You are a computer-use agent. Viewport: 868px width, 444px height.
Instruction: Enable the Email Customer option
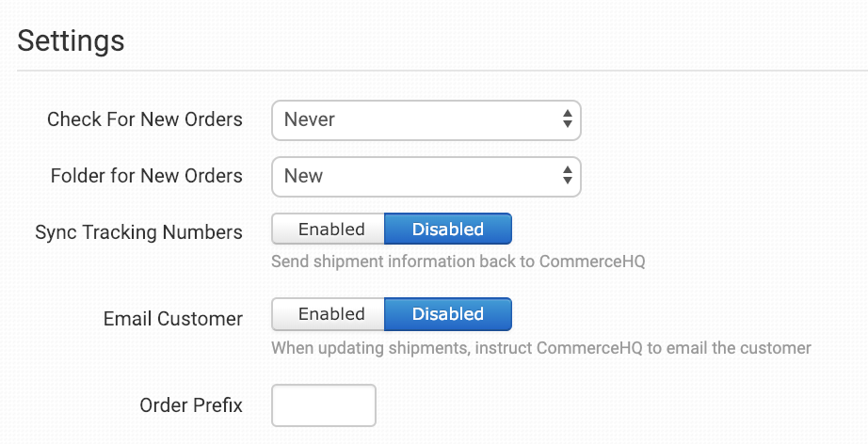point(330,314)
